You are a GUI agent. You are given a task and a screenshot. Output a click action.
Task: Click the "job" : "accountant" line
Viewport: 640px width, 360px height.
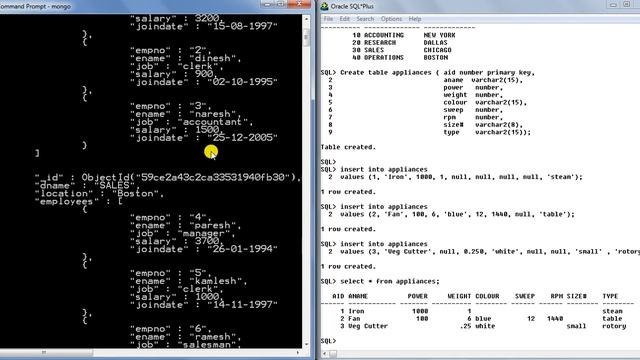tap(191, 122)
